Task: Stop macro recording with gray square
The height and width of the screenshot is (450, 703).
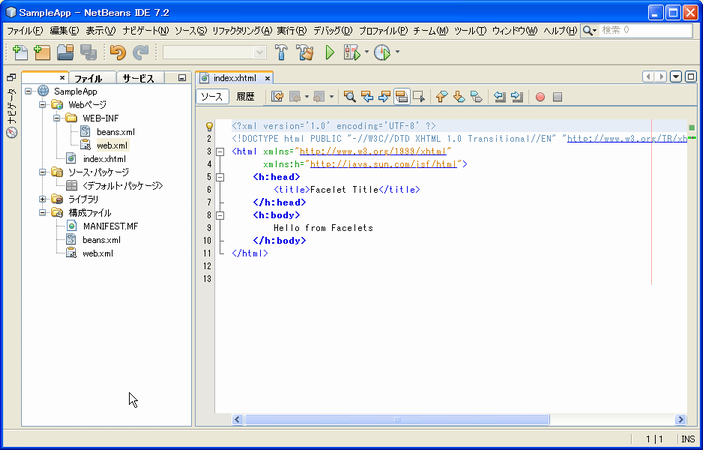Action: point(557,97)
